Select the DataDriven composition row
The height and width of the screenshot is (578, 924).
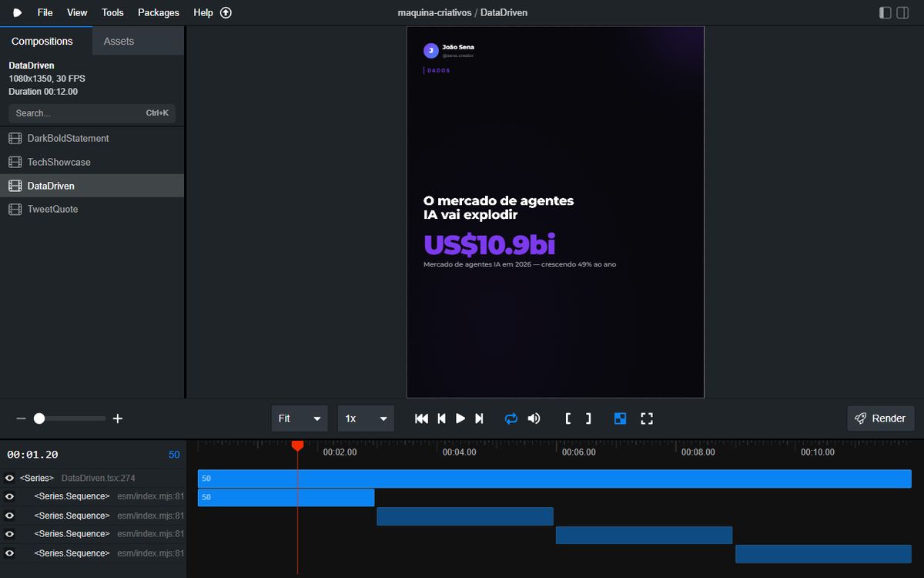(92, 186)
